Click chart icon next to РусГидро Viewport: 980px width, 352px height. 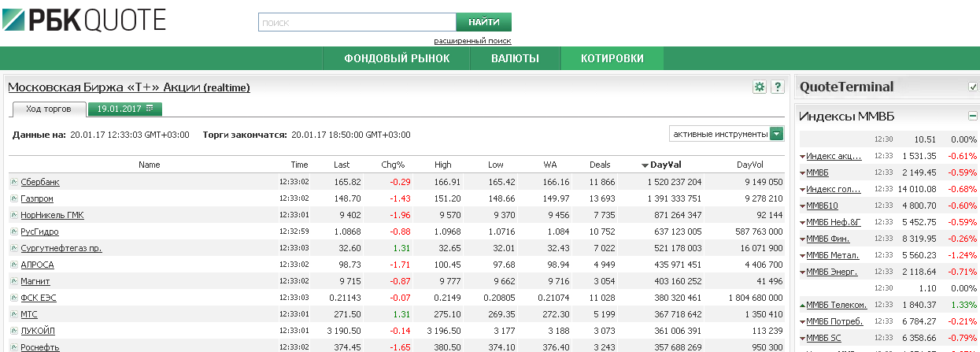coord(13,232)
